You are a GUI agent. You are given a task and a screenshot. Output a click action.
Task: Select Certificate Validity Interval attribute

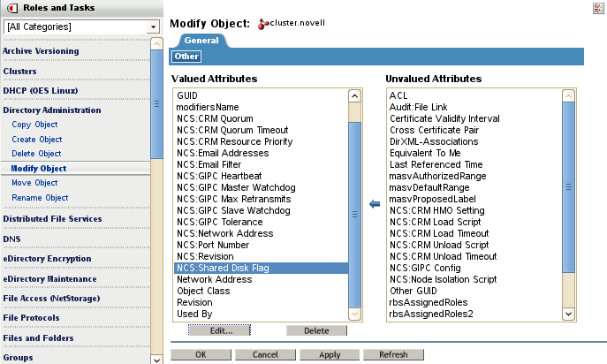pos(474,118)
